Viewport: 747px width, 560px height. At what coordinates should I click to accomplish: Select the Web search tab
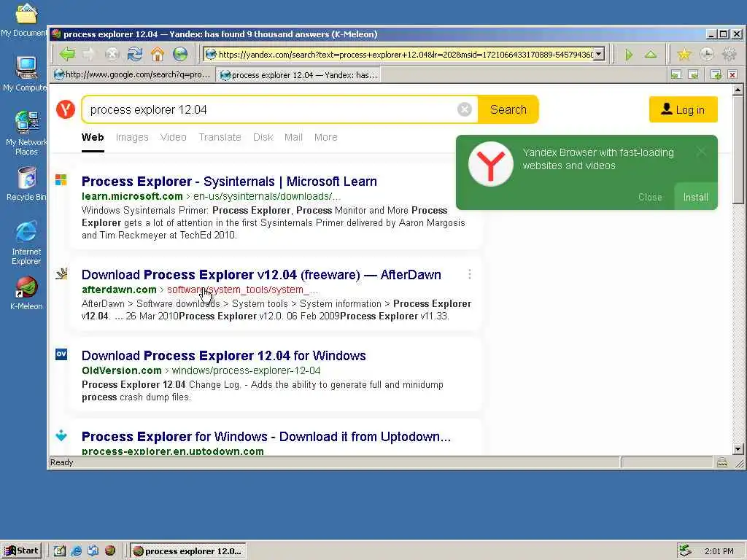tap(93, 137)
